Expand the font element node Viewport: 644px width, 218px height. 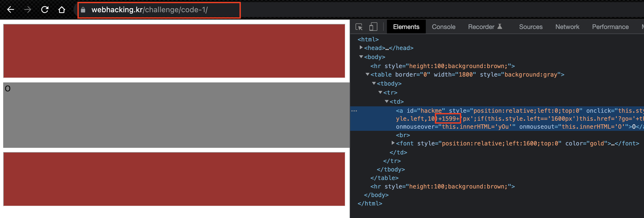393,143
